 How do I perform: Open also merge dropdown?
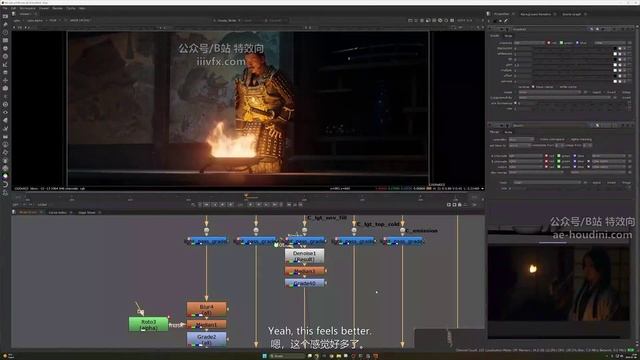(535, 172)
